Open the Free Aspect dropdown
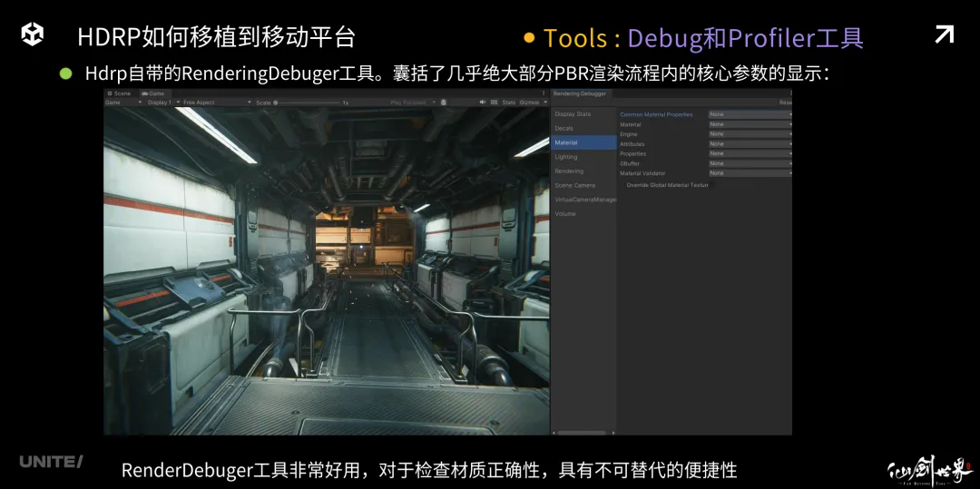 217,102
